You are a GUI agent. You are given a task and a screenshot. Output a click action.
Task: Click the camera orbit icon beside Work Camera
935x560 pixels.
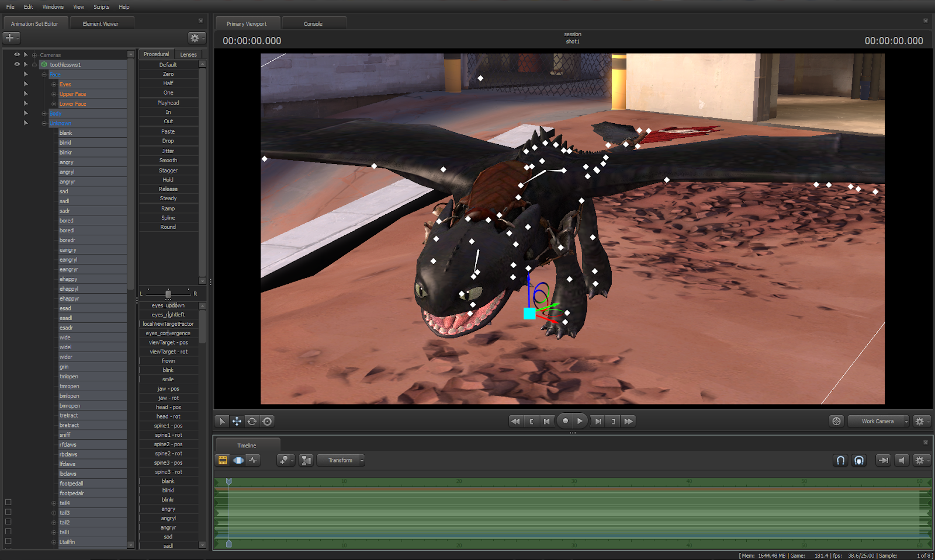(837, 421)
